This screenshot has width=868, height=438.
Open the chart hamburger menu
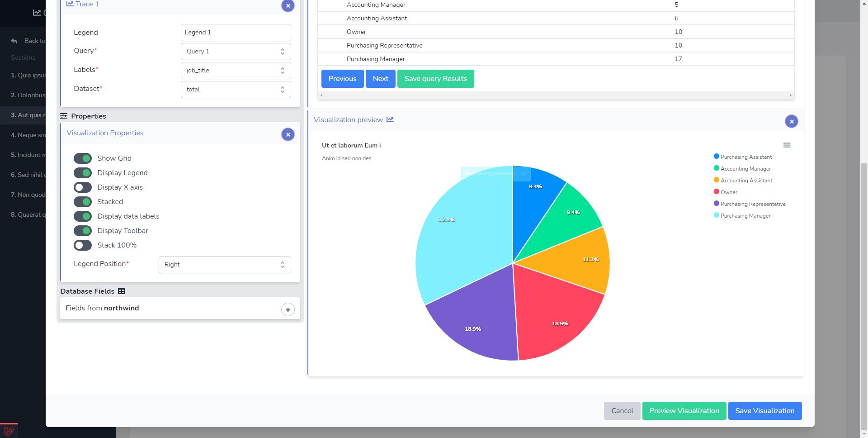point(787,145)
